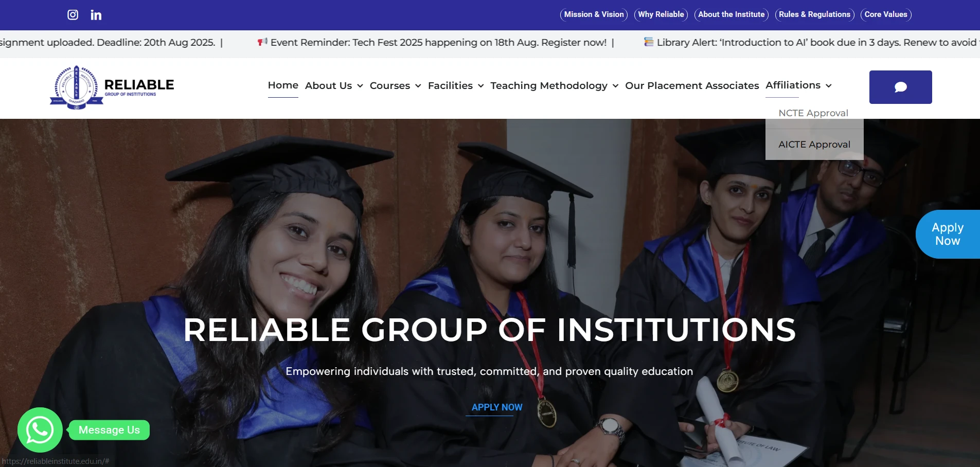Screen dimensions: 980x467
Task: Click the chat bubble button
Action: coord(900,87)
